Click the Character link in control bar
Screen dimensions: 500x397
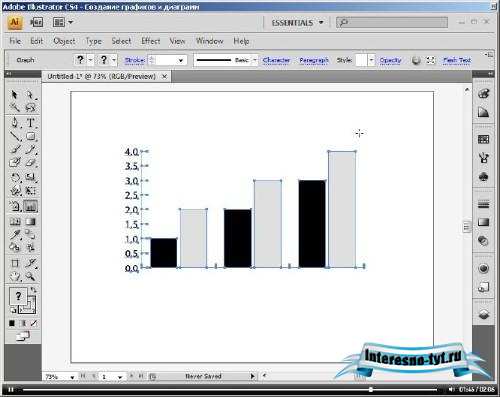coord(276,60)
